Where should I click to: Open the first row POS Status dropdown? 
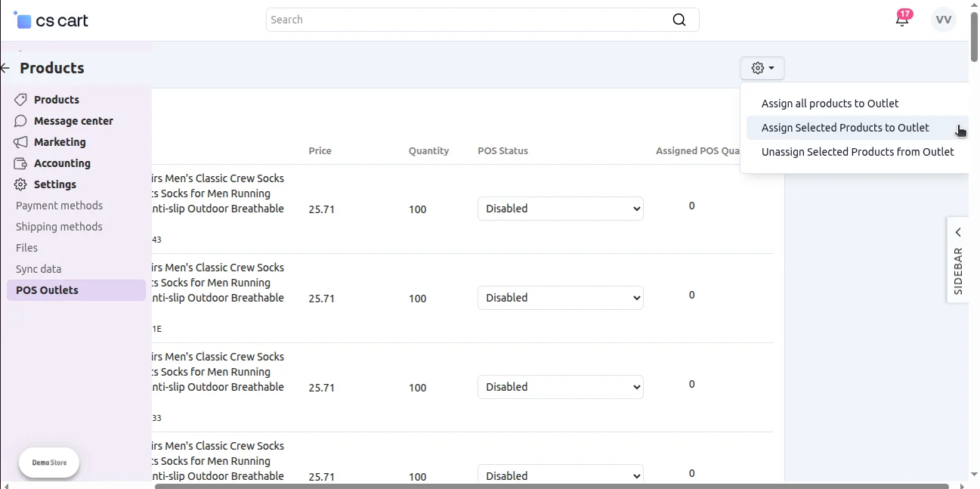click(560, 209)
